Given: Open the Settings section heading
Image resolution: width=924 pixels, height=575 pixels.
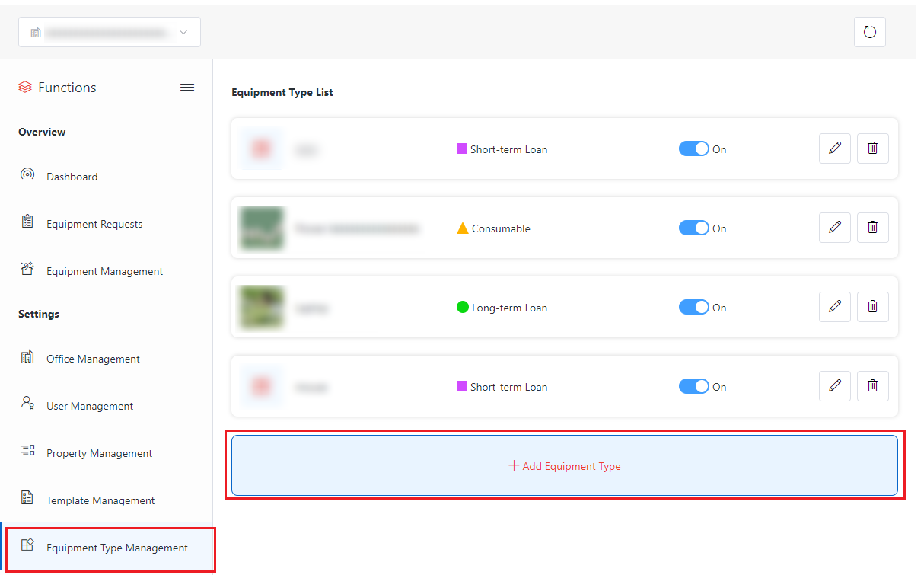Looking at the screenshot, I should click(x=39, y=314).
